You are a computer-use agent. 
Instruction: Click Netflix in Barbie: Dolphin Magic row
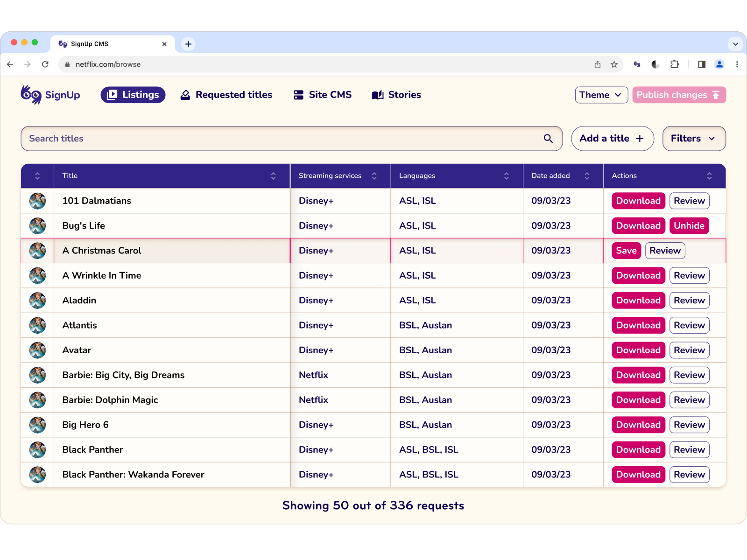(313, 400)
